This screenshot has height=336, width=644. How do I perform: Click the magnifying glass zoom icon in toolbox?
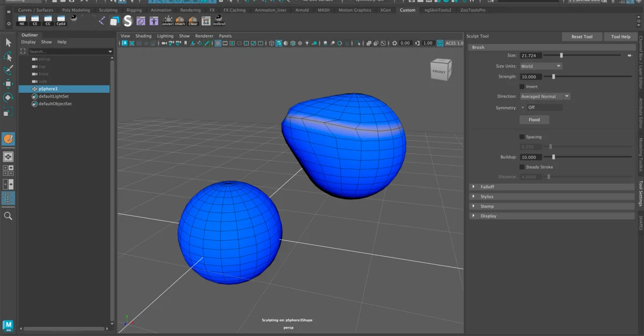[x=8, y=216]
